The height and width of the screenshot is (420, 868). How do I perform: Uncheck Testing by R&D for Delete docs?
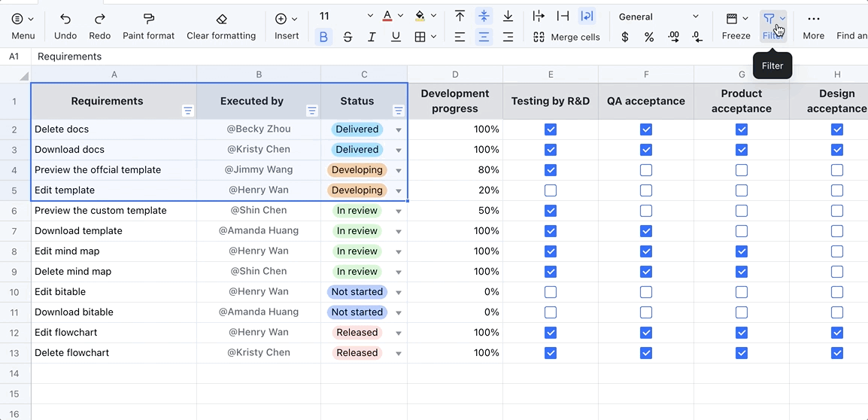click(x=551, y=129)
